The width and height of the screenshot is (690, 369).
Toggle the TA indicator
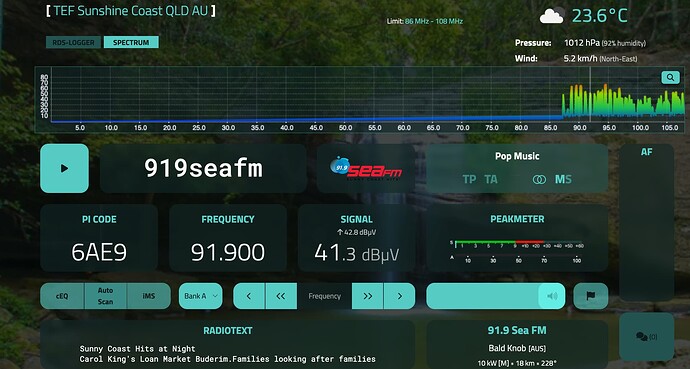click(x=491, y=179)
